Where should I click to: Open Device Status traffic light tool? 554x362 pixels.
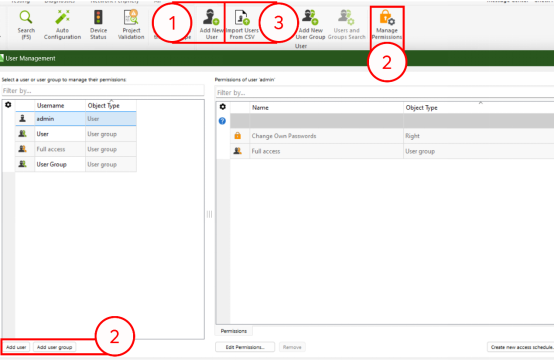[98, 24]
